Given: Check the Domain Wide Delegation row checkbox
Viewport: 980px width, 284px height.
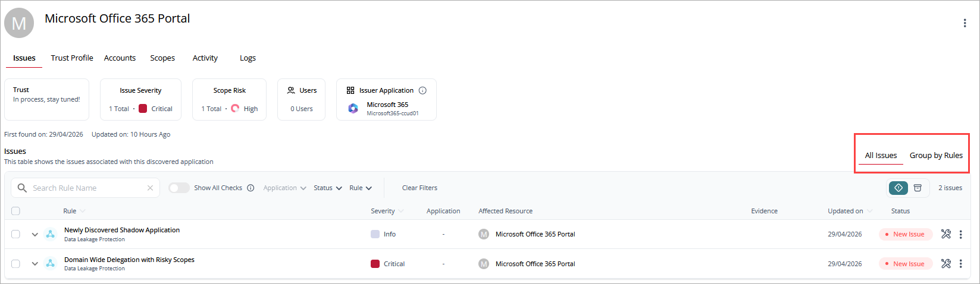Looking at the screenshot, I should (x=15, y=264).
